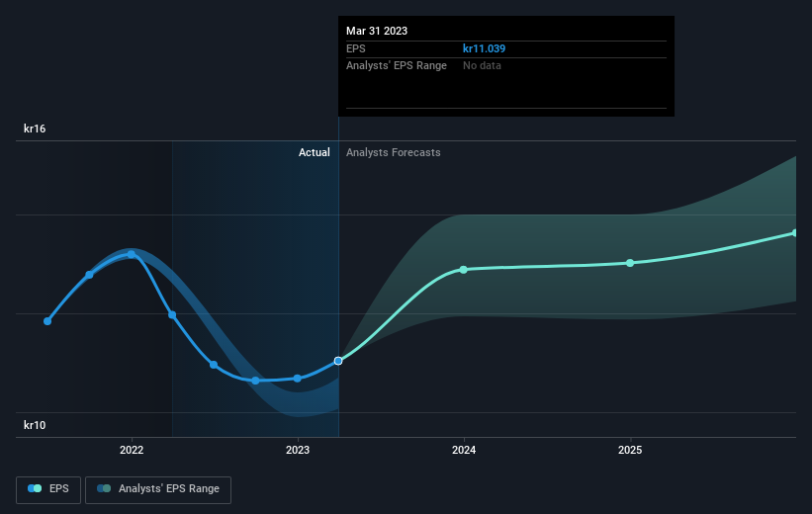Click the kr10 y-axis label
This screenshot has height=514, width=812.
35,425
